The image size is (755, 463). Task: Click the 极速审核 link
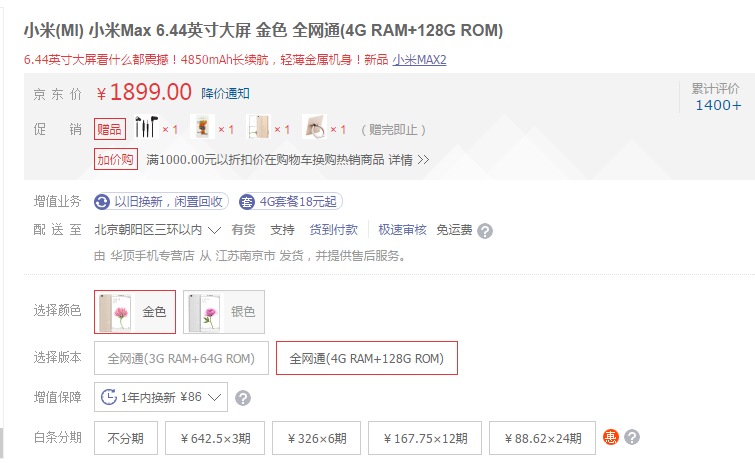pos(402,230)
